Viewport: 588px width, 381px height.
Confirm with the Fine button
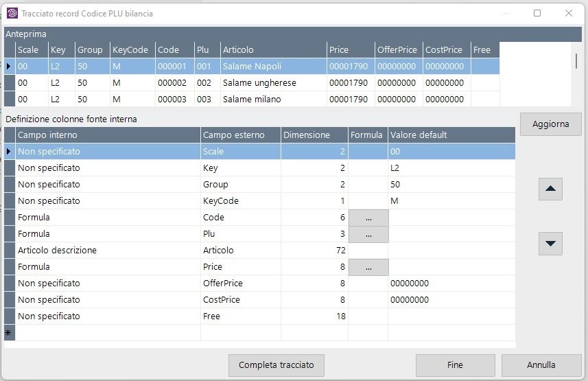455,365
